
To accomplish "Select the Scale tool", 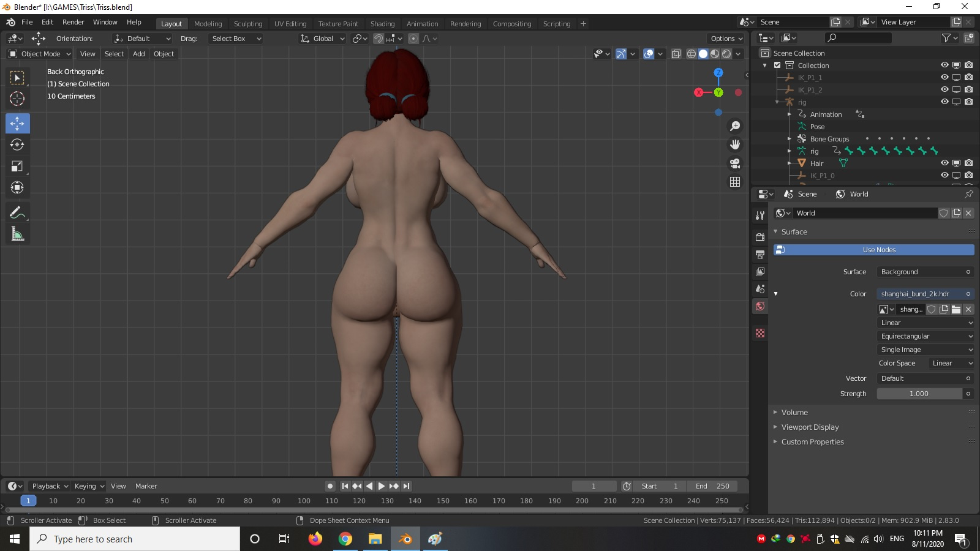I will point(18,166).
